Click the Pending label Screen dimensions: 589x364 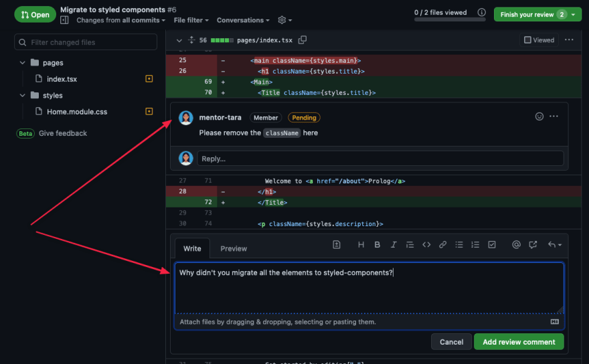click(x=304, y=118)
